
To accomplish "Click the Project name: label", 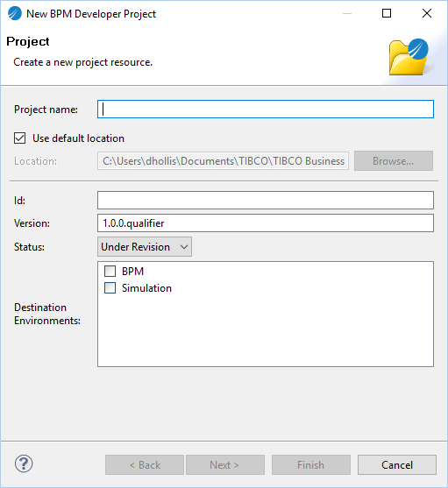I will [x=46, y=110].
